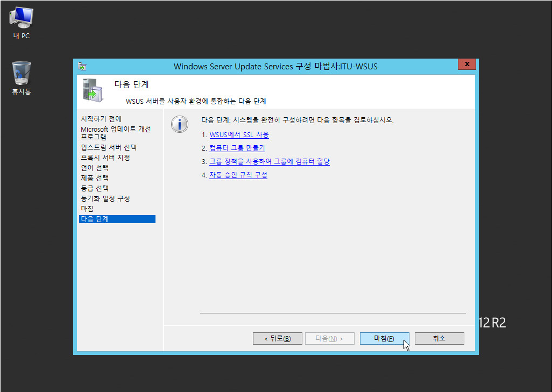552x392 pixels.
Task: Open the '컴퓨터 그룹 만들기' link
Action: point(237,148)
